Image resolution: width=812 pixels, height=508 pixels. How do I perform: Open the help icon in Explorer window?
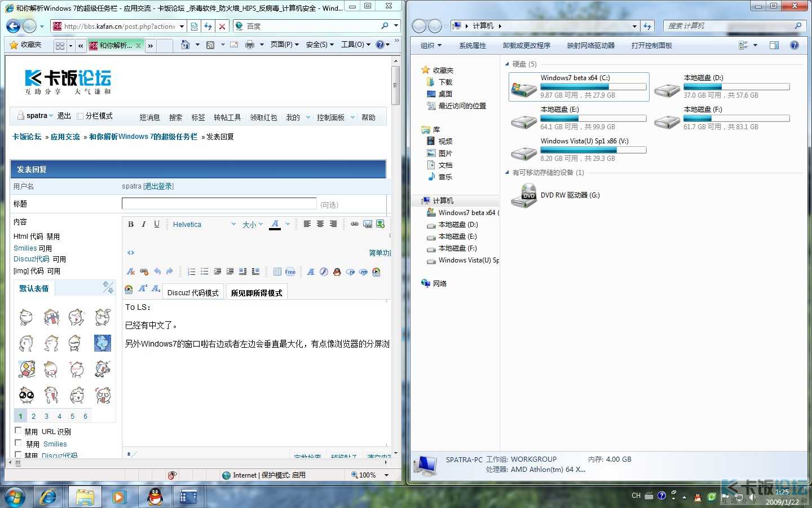pyautogui.click(x=795, y=45)
